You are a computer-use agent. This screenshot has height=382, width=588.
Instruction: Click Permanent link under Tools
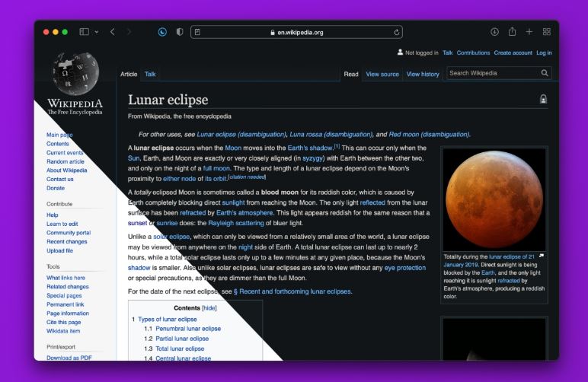click(x=66, y=304)
